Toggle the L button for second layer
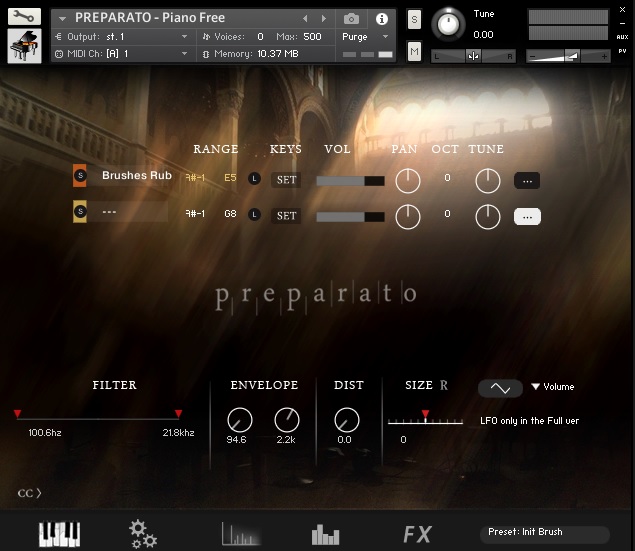The width and height of the screenshot is (635, 551). tap(254, 215)
